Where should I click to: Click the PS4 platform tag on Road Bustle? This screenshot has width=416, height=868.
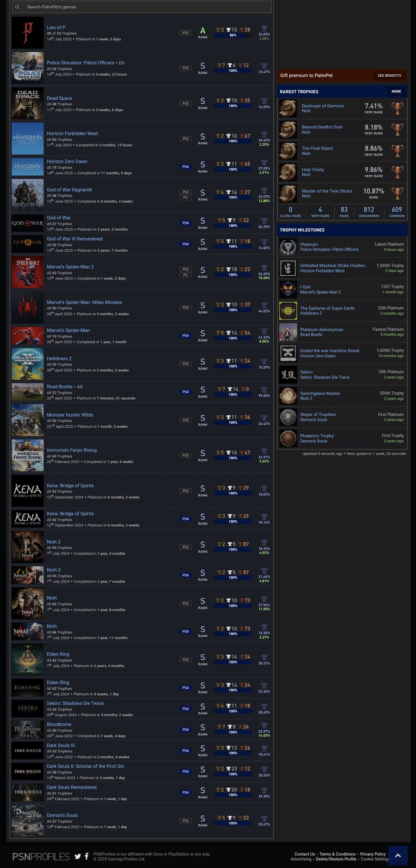coord(185,392)
